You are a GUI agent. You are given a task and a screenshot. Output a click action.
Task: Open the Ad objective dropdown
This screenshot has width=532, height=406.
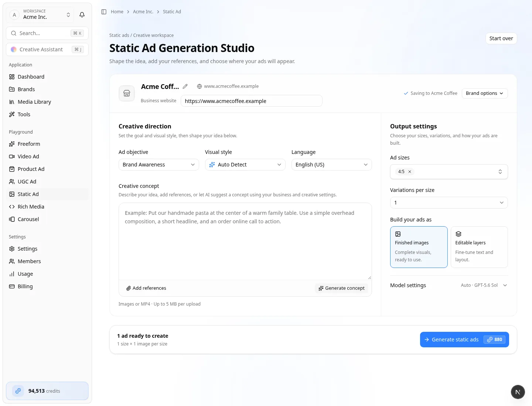(x=159, y=165)
